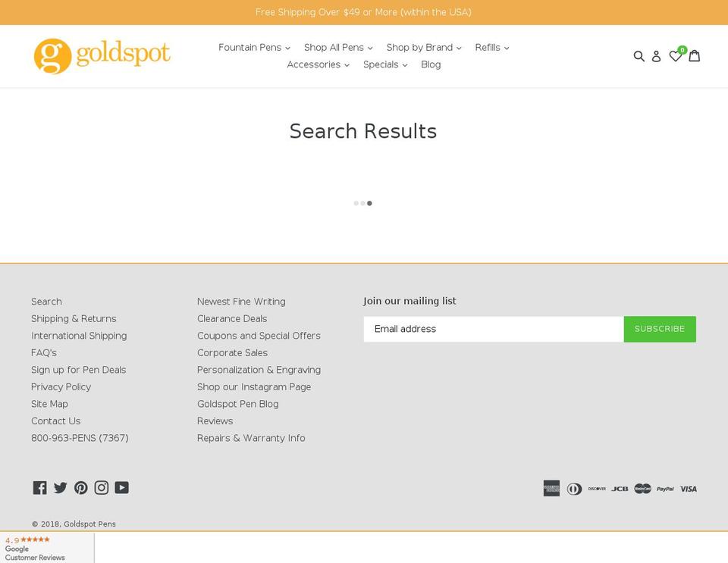
Task: Open the Site Map link
Action: point(50,404)
